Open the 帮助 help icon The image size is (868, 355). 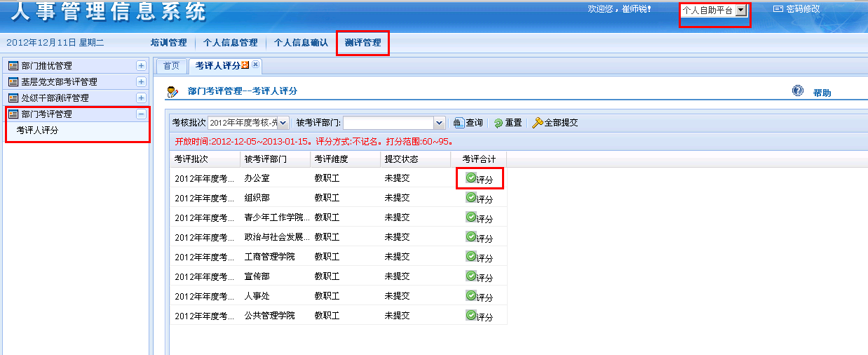[x=798, y=91]
